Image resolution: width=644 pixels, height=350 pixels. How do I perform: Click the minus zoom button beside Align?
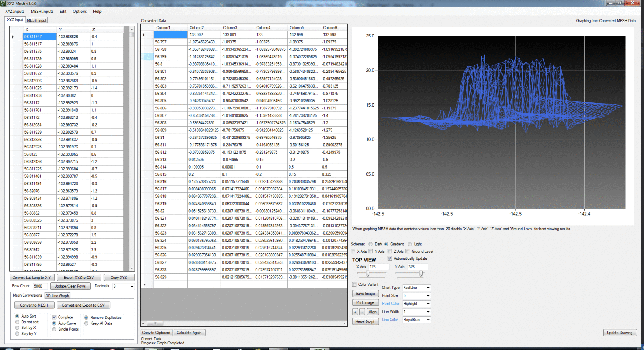[362, 312]
